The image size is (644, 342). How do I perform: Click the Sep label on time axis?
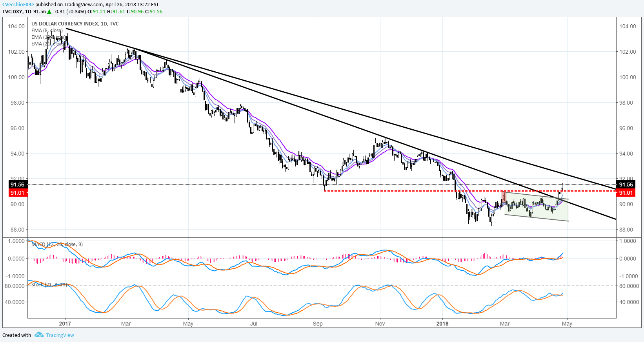pos(318,324)
